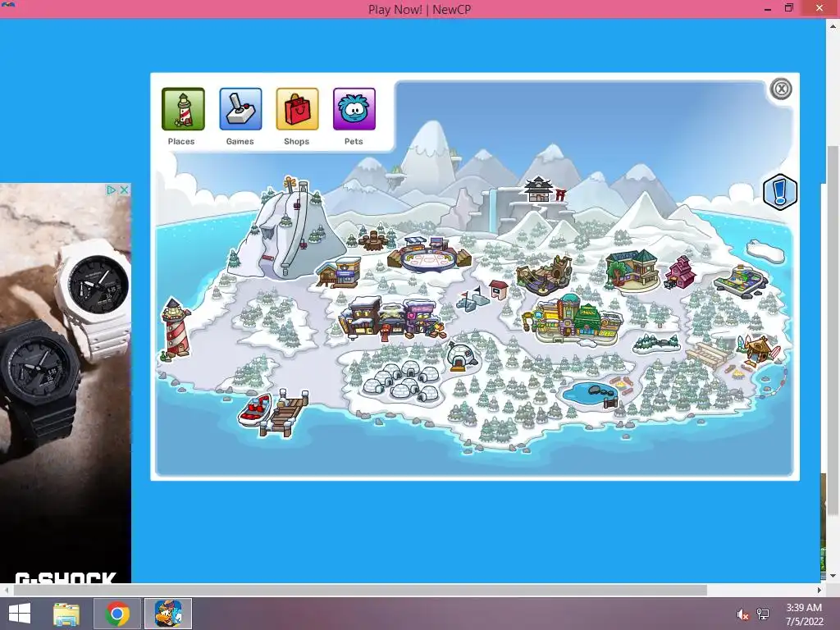Visit the Plaza colorful buildings
The height and width of the screenshot is (630, 840).
click(573, 320)
